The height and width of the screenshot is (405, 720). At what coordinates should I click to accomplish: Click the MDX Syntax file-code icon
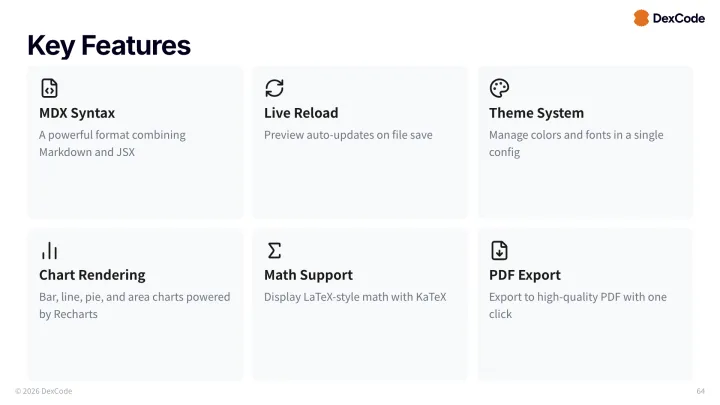pos(49,88)
